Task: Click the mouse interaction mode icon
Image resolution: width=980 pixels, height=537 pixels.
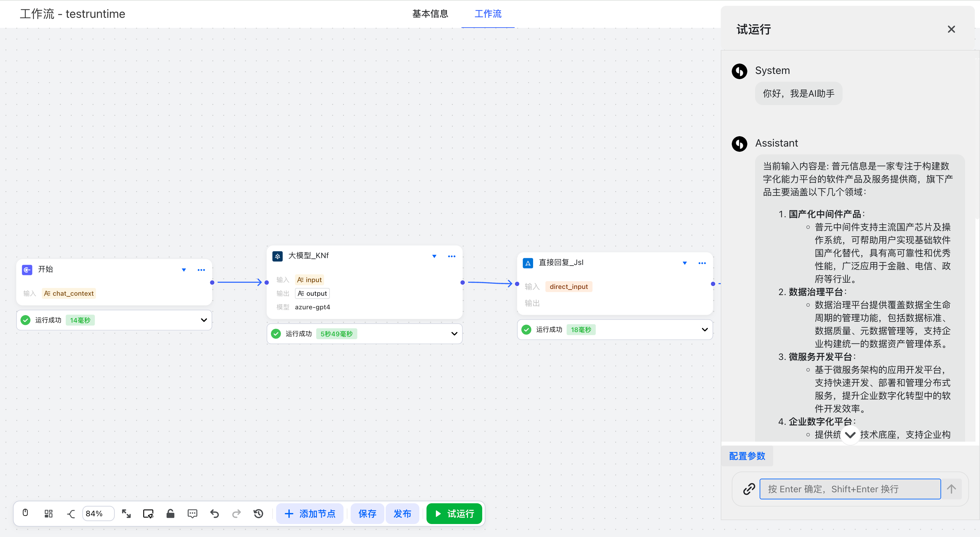Action: point(25,513)
